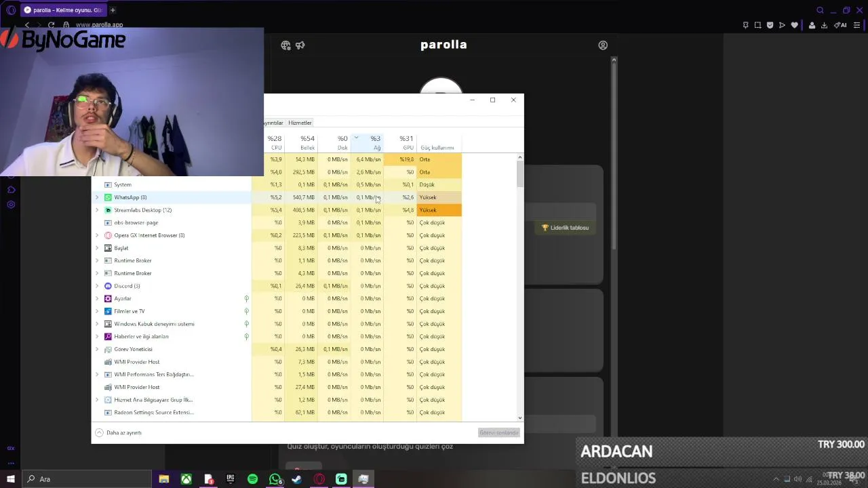
Task: Click the globe language icon on parolla
Action: click(285, 45)
